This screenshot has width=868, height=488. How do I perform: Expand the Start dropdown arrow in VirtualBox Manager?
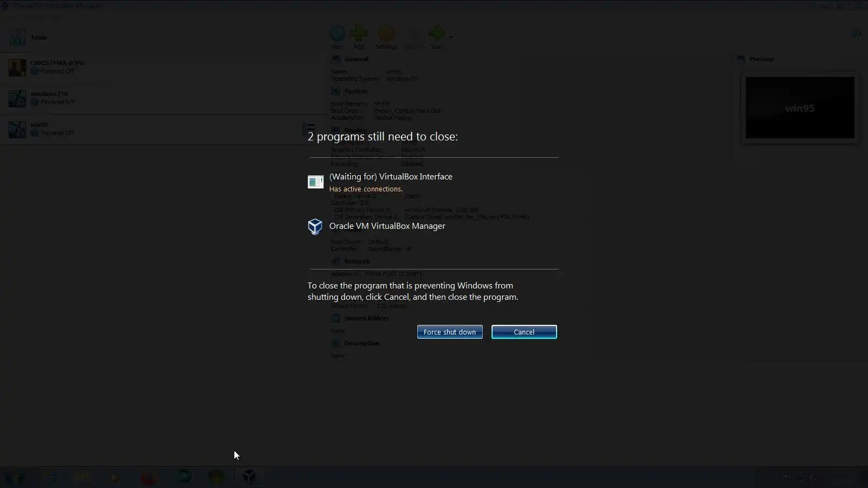click(x=451, y=37)
